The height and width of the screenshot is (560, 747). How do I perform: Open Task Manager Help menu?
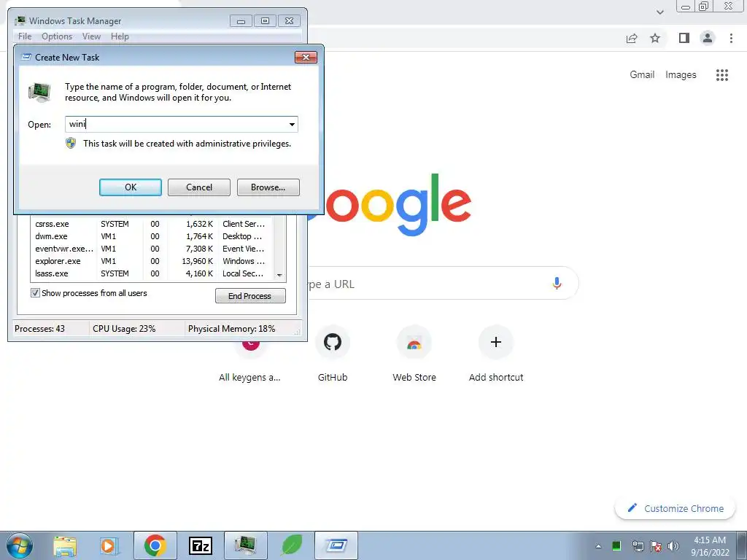(x=120, y=36)
